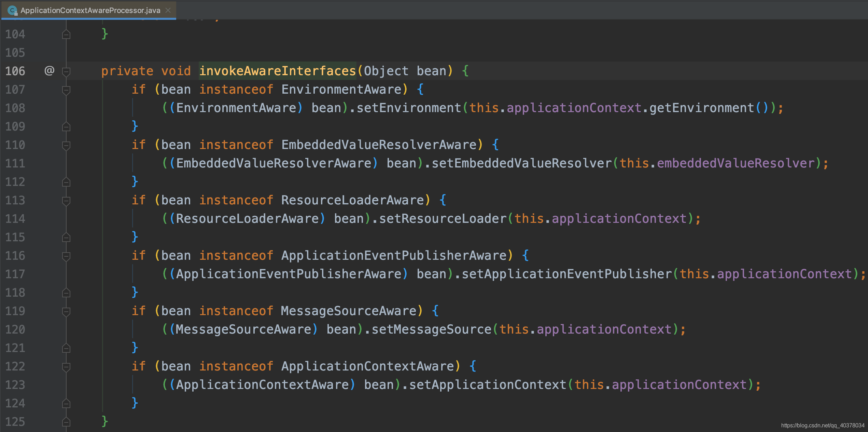Click 'embeddedValueResolver' field on line 111
Screen dimensions: 868x432
[736, 163]
